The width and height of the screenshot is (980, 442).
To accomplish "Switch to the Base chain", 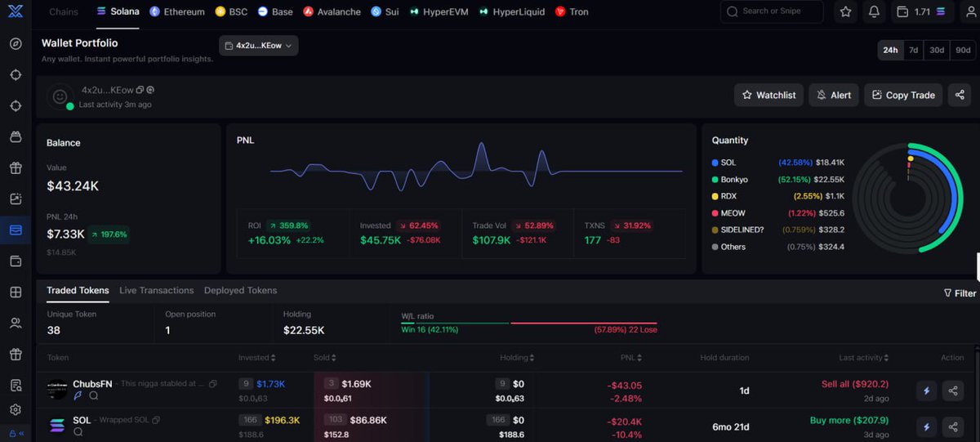I will pos(275,12).
